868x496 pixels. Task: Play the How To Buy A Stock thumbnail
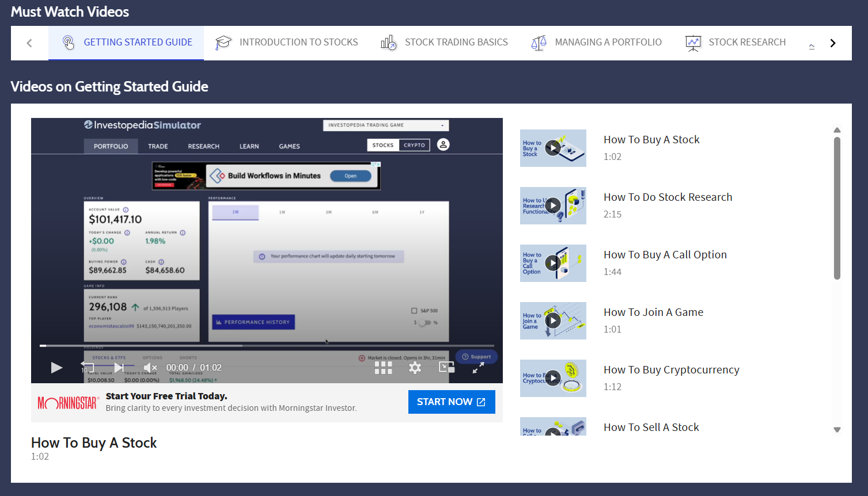[x=553, y=148]
